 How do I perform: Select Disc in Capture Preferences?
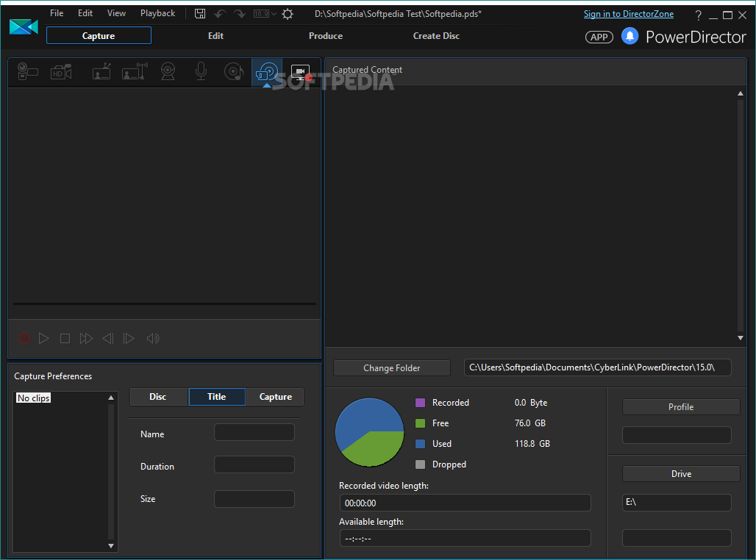click(158, 397)
